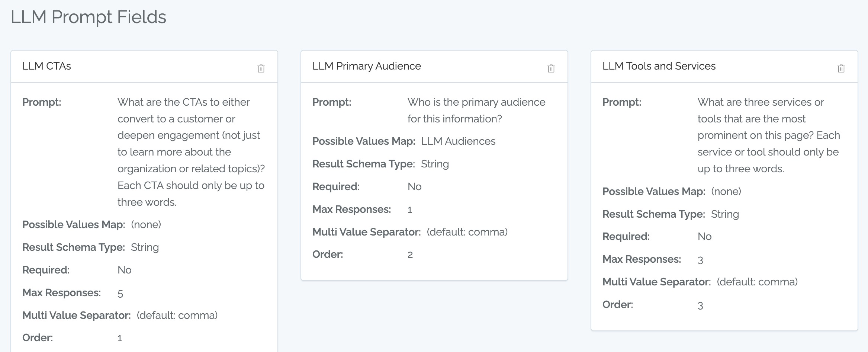This screenshot has width=868, height=352.
Task: Click Result Schema Type in Tools and Services
Action: click(x=725, y=214)
